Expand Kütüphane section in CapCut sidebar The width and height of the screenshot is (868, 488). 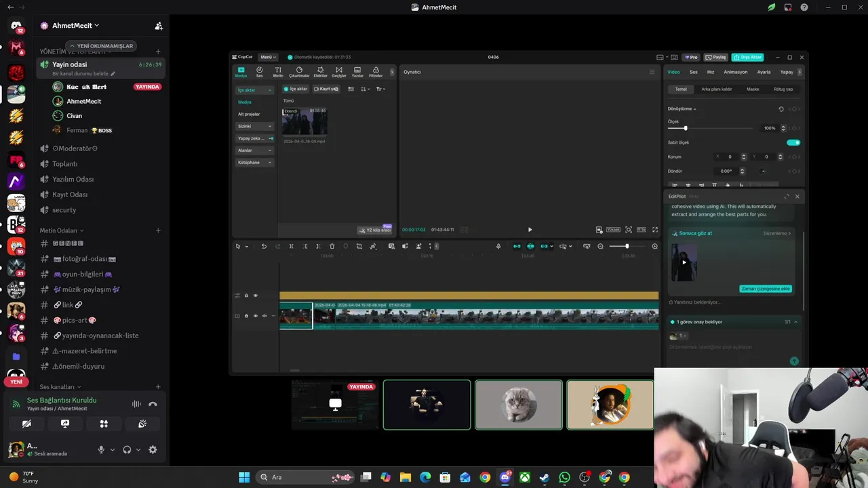tap(255, 163)
